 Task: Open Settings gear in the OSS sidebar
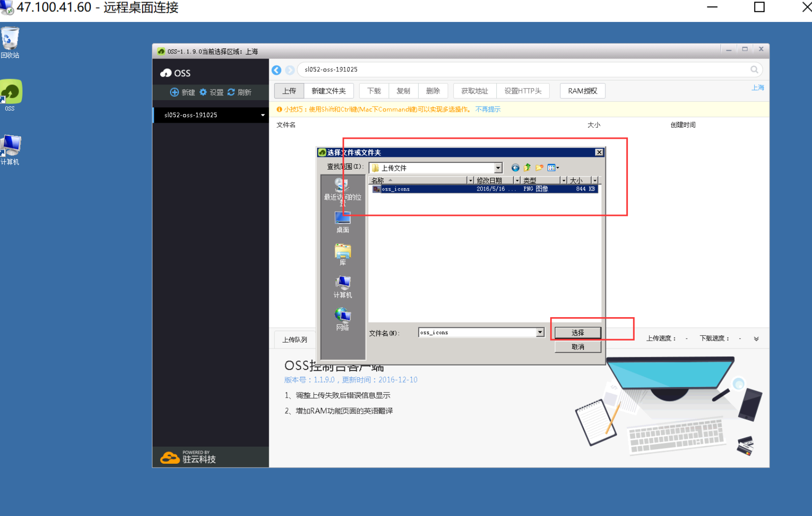tap(203, 92)
